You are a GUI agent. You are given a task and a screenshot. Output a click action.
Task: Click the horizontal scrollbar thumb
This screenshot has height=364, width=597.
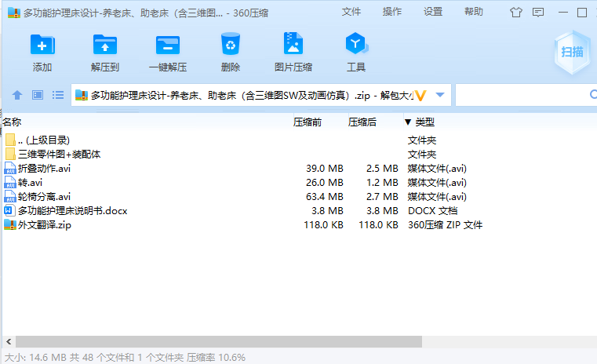click(x=219, y=341)
